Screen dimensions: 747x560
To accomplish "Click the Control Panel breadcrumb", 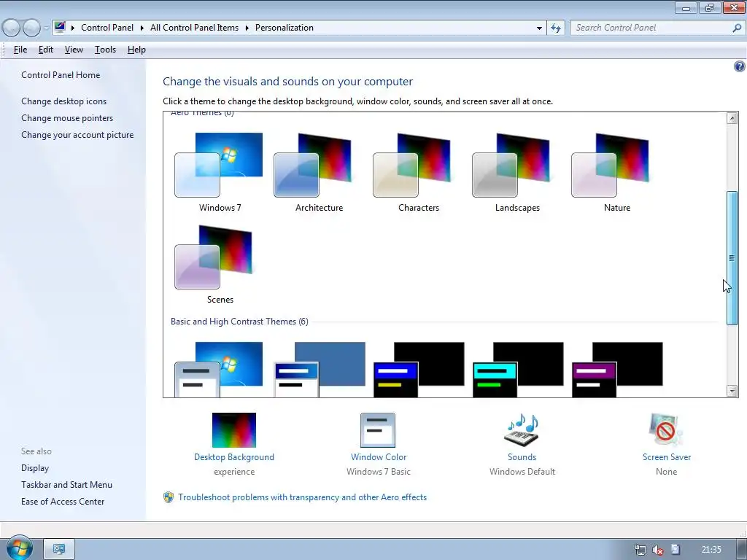I will point(107,28).
